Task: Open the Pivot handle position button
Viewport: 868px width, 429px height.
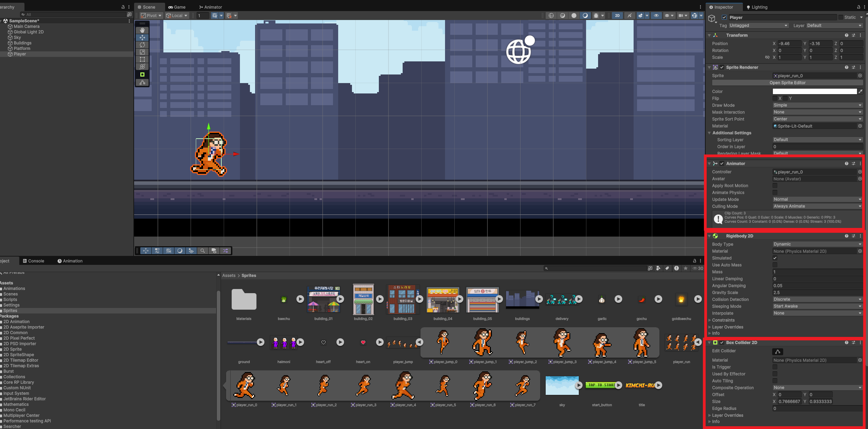Action: [151, 16]
